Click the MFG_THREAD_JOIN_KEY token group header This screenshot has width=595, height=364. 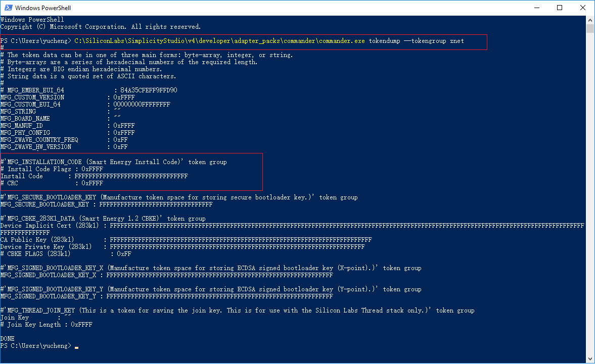click(238, 310)
